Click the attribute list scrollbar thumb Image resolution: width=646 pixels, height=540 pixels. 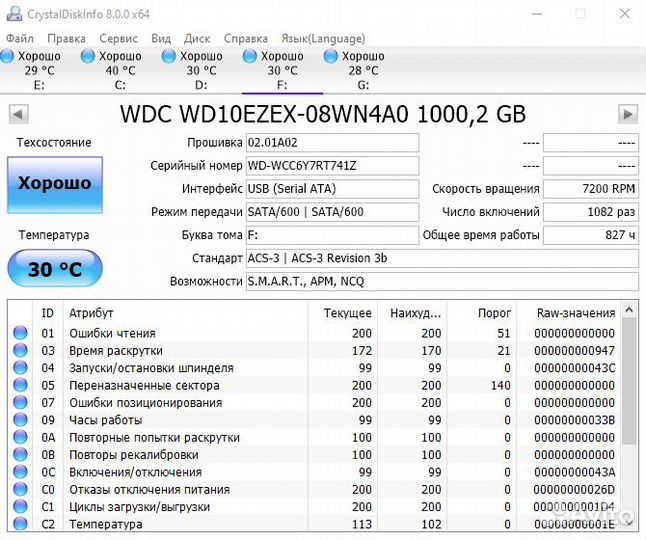point(629,381)
